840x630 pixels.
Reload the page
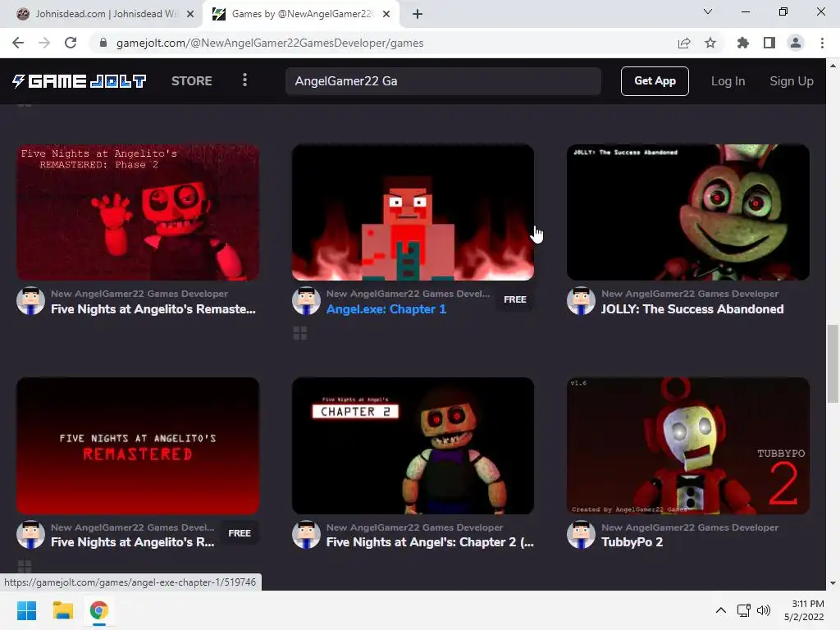(x=71, y=43)
